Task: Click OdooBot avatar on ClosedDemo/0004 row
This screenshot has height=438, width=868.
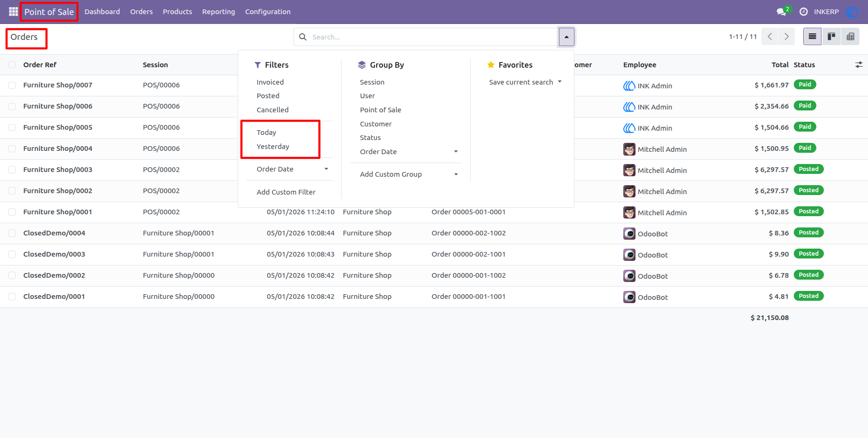Action: 629,234
